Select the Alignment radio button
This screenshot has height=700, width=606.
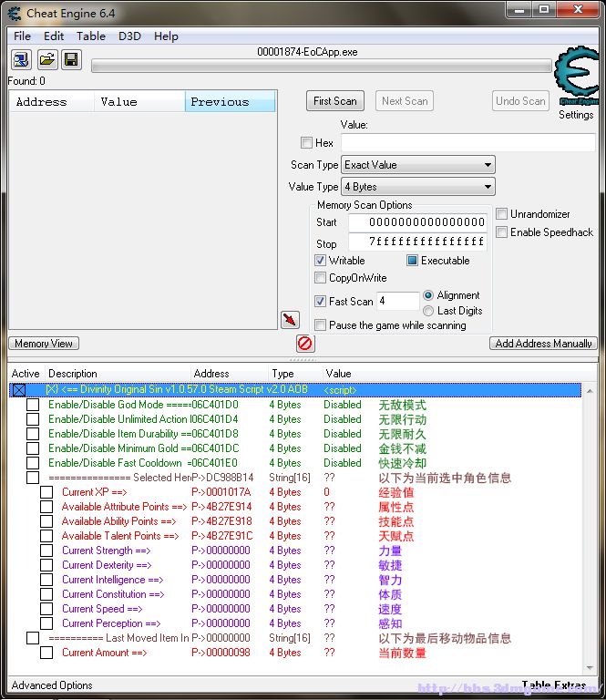coord(428,295)
